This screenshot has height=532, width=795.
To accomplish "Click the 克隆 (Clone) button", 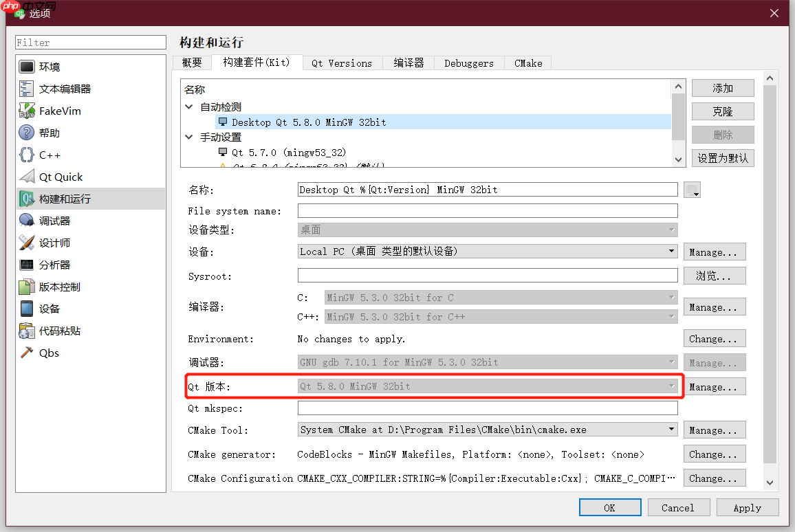I will pos(723,111).
